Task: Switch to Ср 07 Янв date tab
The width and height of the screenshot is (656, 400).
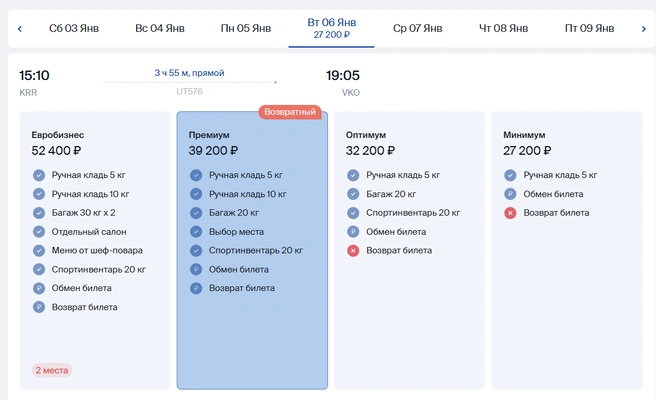Action: pyautogui.click(x=418, y=28)
